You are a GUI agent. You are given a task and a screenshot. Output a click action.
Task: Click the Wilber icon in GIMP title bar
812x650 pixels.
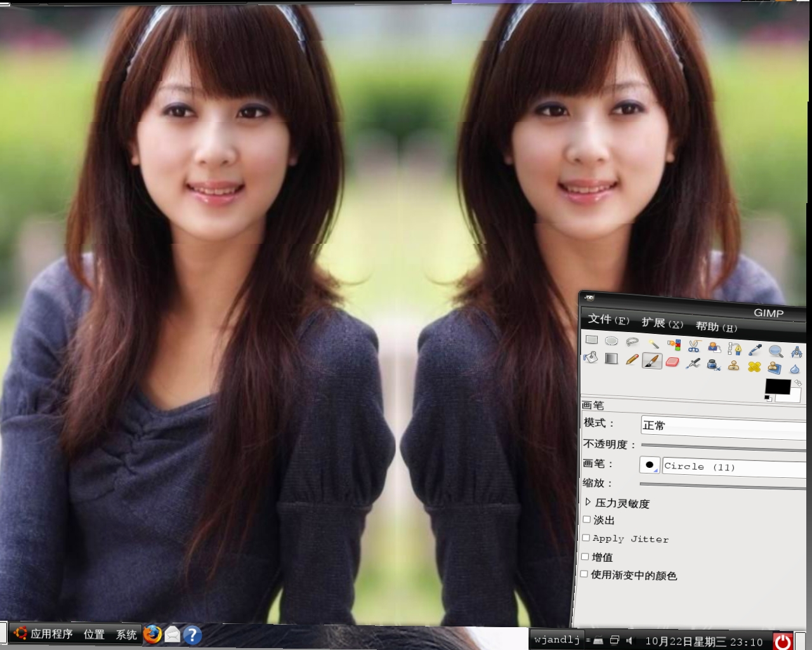tap(590, 298)
